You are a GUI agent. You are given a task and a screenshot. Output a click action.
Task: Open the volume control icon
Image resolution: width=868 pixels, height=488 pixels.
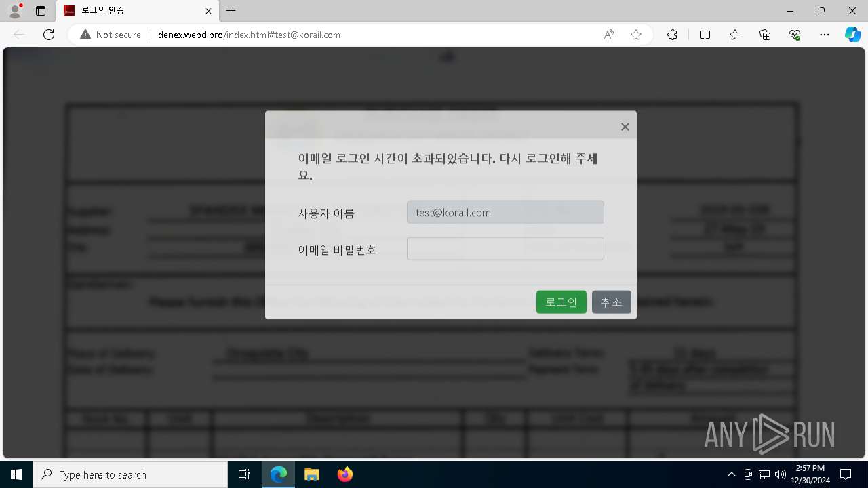coord(780,474)
